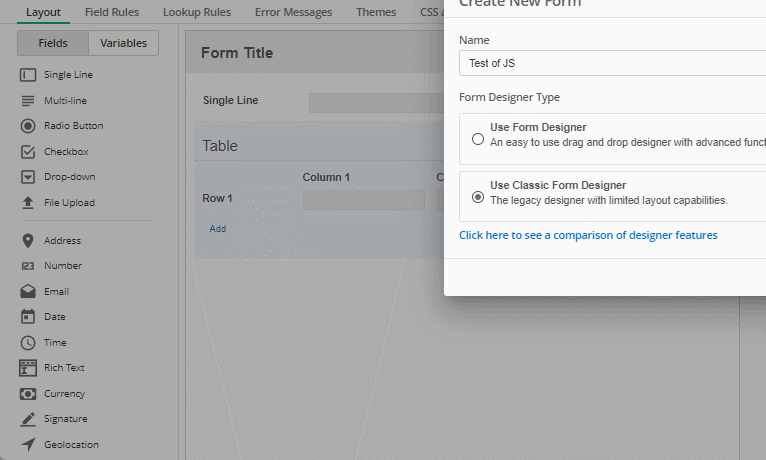
Task: Select the Rich Text field icon
Action: pyautogui.click(x=28, y=368)
